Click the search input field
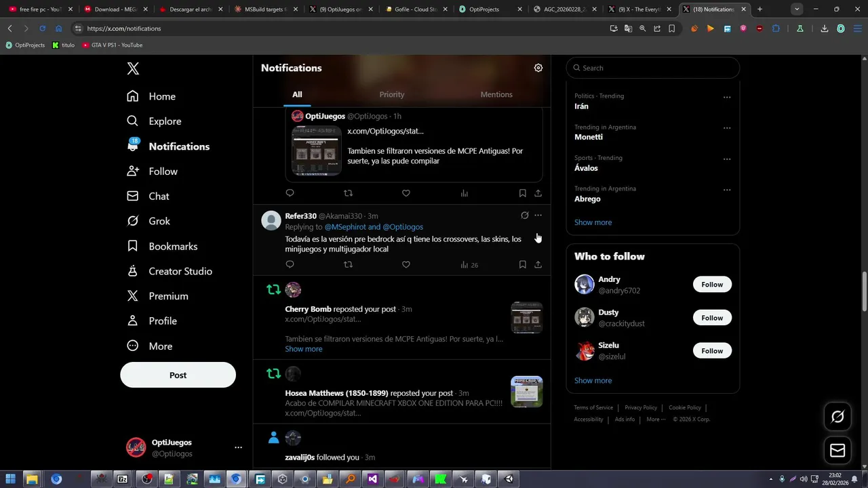 click(x=652, y=68)
